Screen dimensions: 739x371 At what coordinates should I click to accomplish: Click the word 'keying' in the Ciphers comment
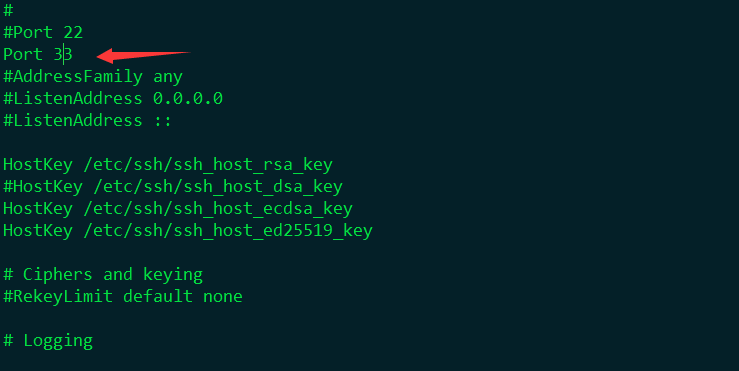click(173, 275)
